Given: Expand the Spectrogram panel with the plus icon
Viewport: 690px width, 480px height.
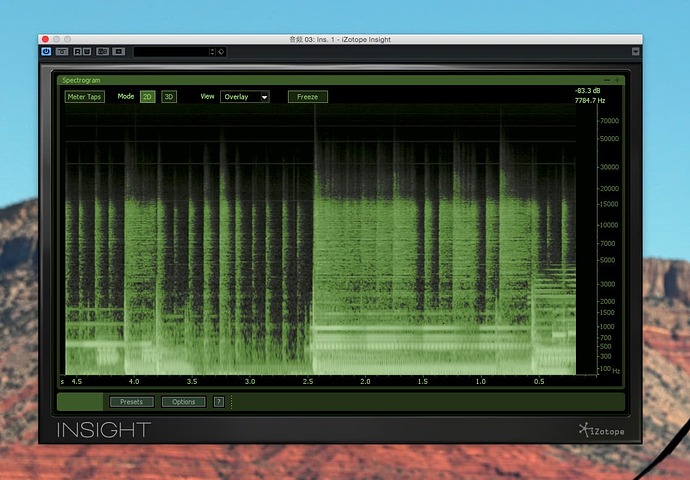Looking at the screenshot, I should [617, 80].
